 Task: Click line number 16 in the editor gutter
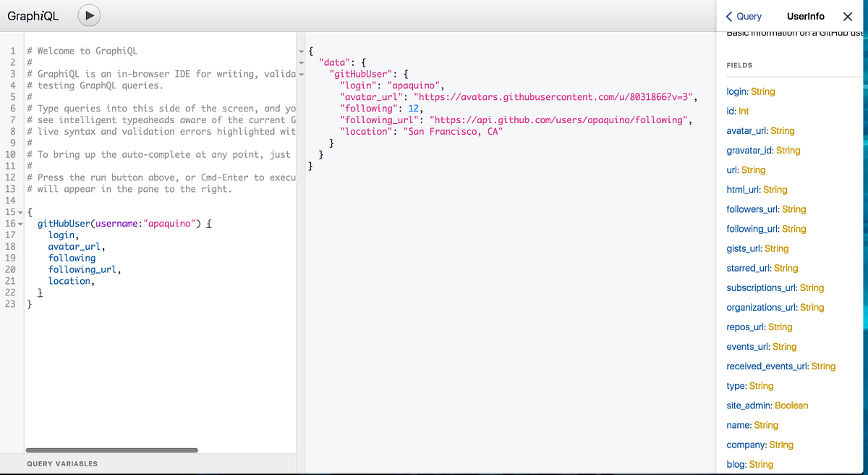click(x=13, y=223)
